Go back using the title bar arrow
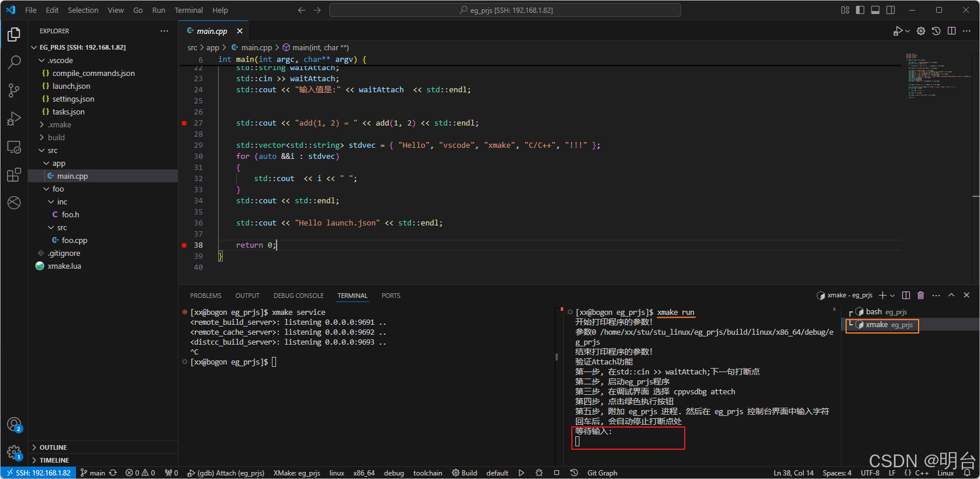The image size is (980, 479). pyautogui.click(x=302, y=10)
